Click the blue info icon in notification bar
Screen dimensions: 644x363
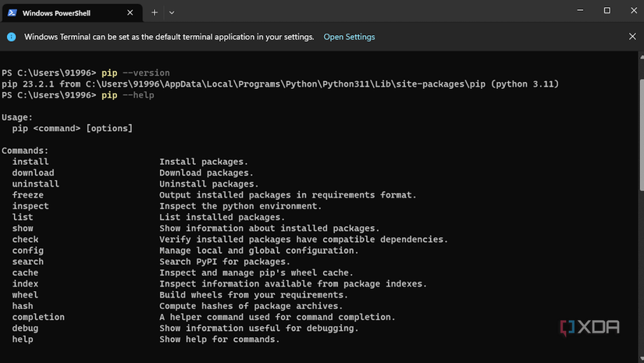click(x=11, y=37)
